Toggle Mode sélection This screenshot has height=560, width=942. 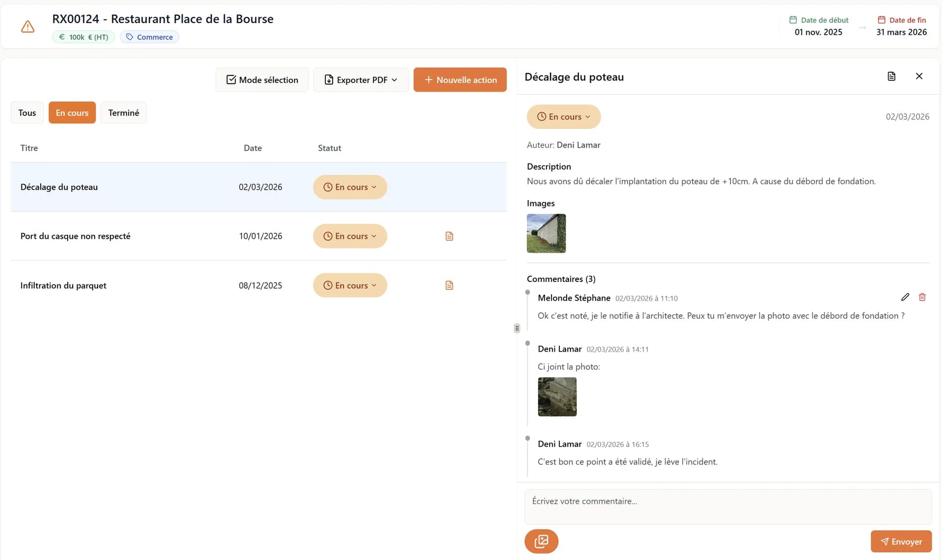click(262, 79)
